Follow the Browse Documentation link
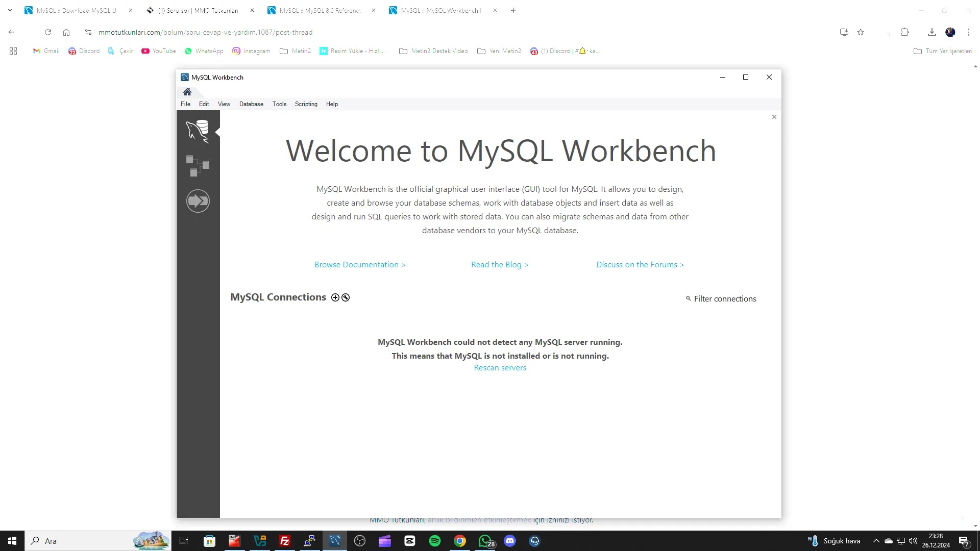Screen dimensions: 980x551 360,264
